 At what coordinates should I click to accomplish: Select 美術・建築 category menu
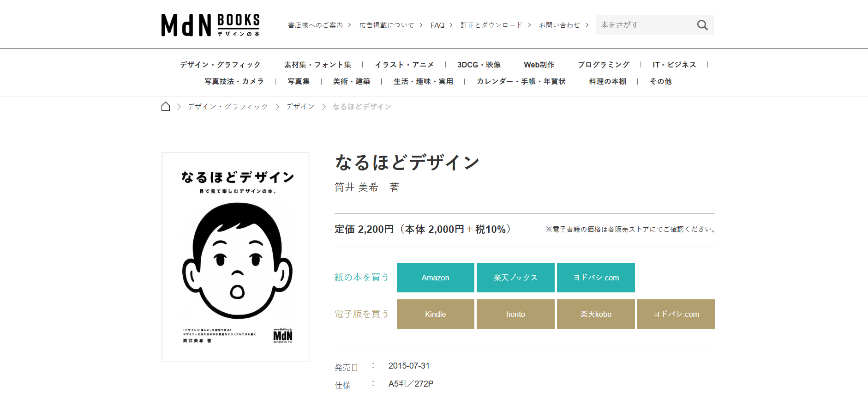point(352,81)
